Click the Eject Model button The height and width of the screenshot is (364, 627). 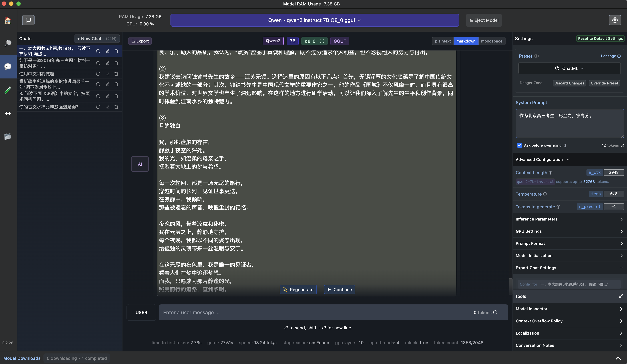pos(484,20)
